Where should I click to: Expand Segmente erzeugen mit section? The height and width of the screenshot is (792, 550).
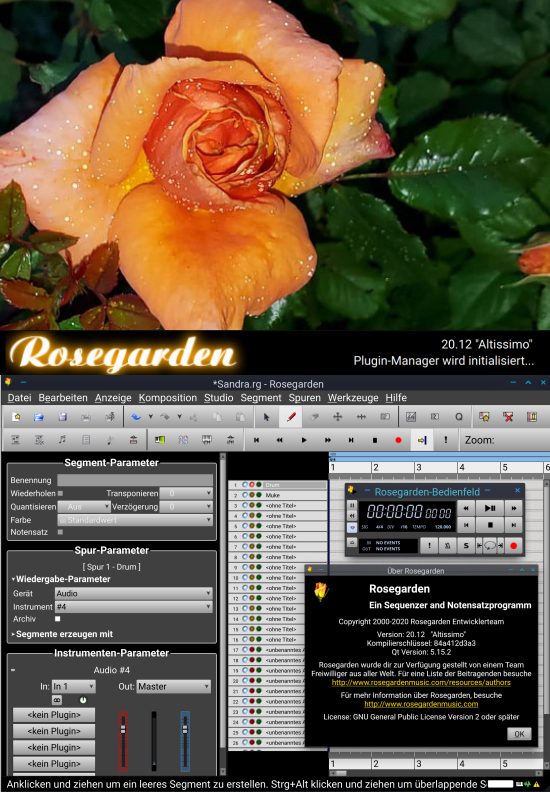62,634
